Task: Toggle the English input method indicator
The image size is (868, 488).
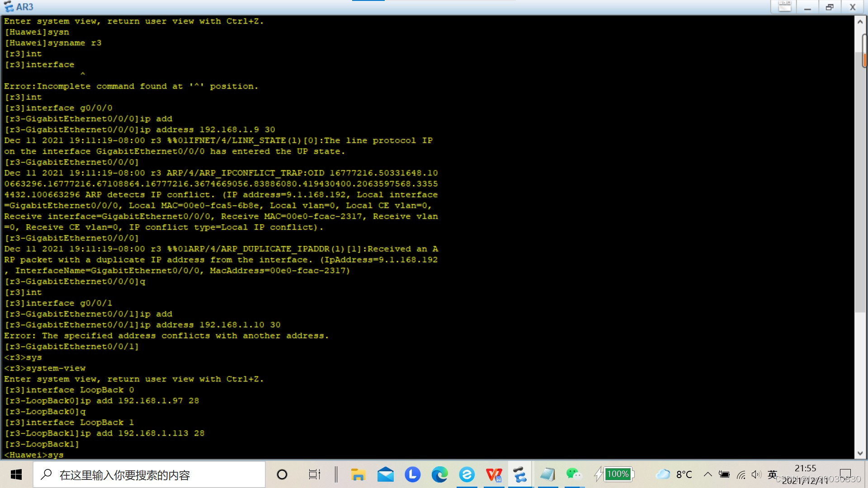Action: (772, 474)
